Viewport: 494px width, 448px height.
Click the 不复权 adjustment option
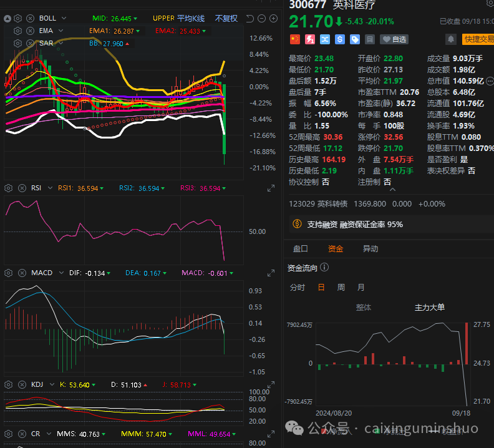point(226,18)
